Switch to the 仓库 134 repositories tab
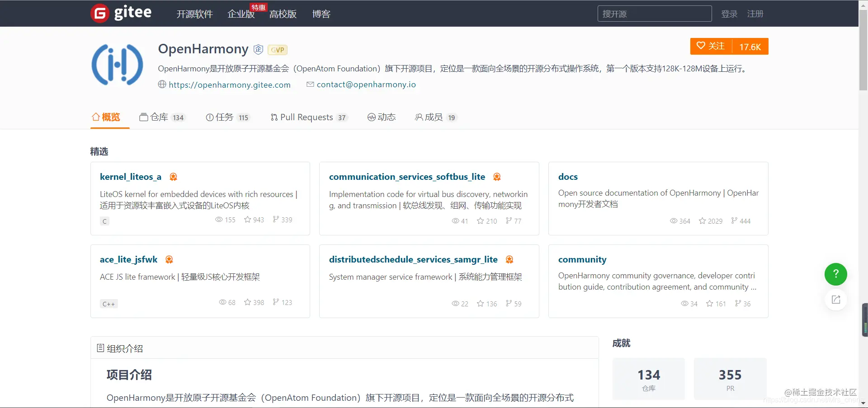The image size is (868, 408). point(162,117)
